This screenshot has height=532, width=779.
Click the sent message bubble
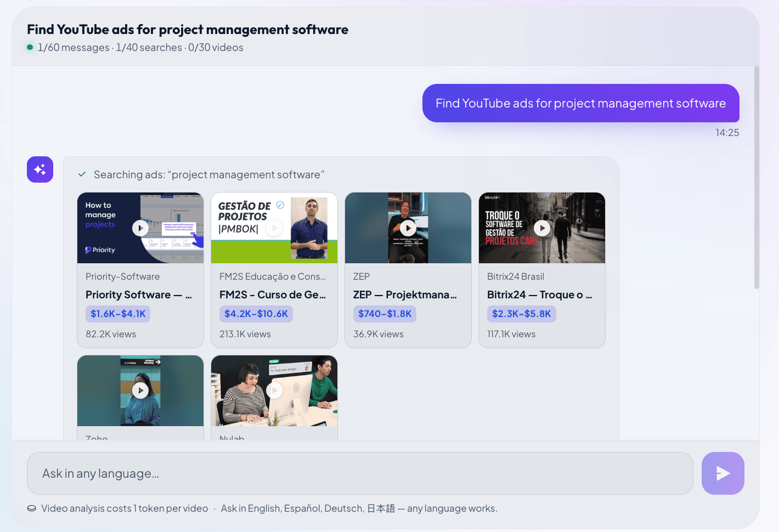[x=580, y=103]
